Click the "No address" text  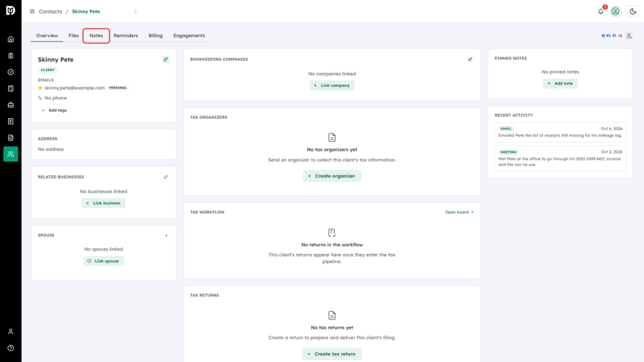51,150
